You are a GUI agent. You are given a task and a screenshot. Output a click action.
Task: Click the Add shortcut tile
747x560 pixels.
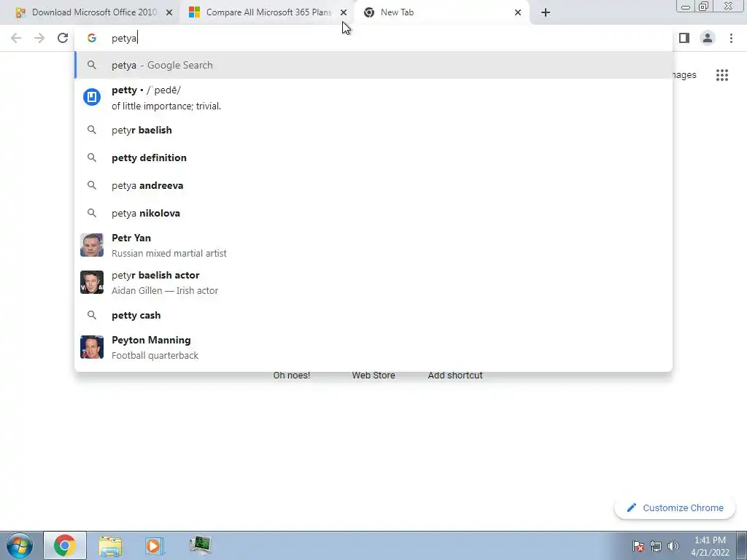(455, 376)
